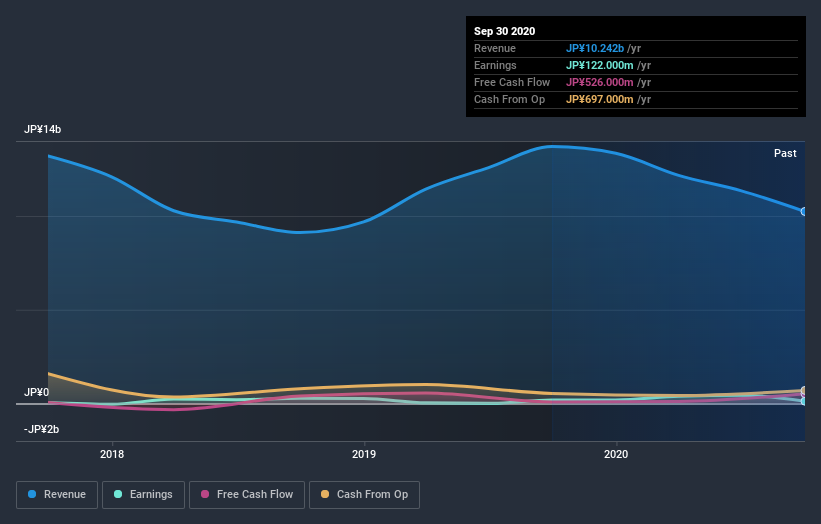Select the Revenue endpoint marker on the chart
The height and width of the screenshot is (524, 821).
803,211
